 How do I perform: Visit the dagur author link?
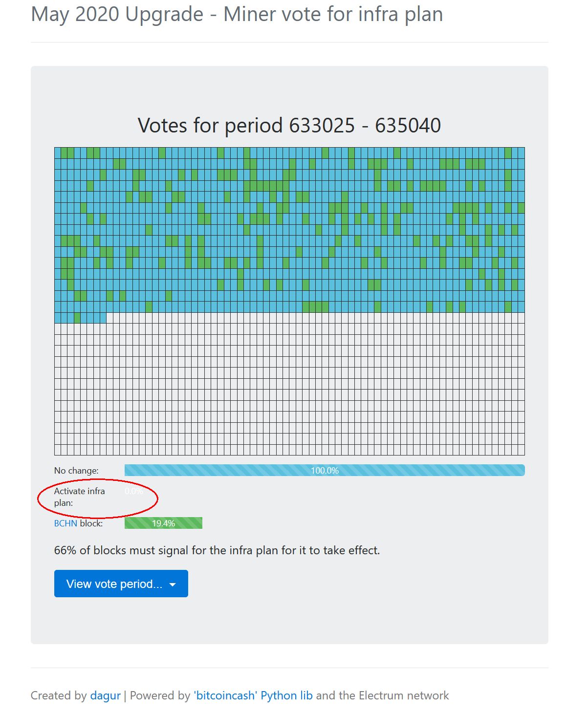pyautogui.click(x=105, y=695)
